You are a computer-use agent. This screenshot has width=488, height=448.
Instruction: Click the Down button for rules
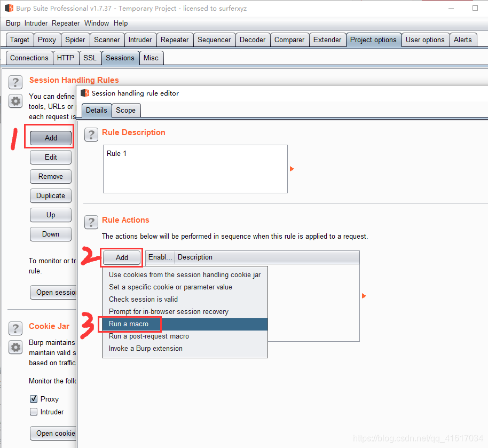pyautogui.click(x=51, y=234)
